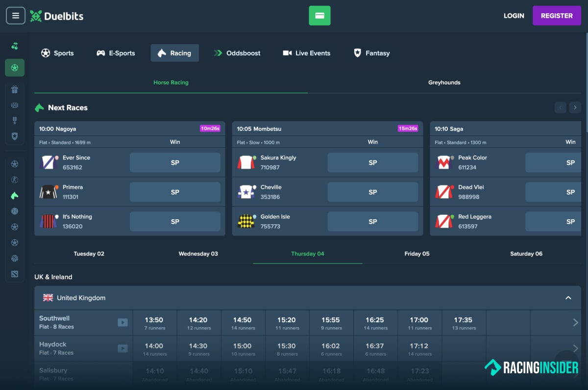Select the green soccer ball sportsbook sidebar icon
This screenshot has width=588, height=390.
(15, 68)
